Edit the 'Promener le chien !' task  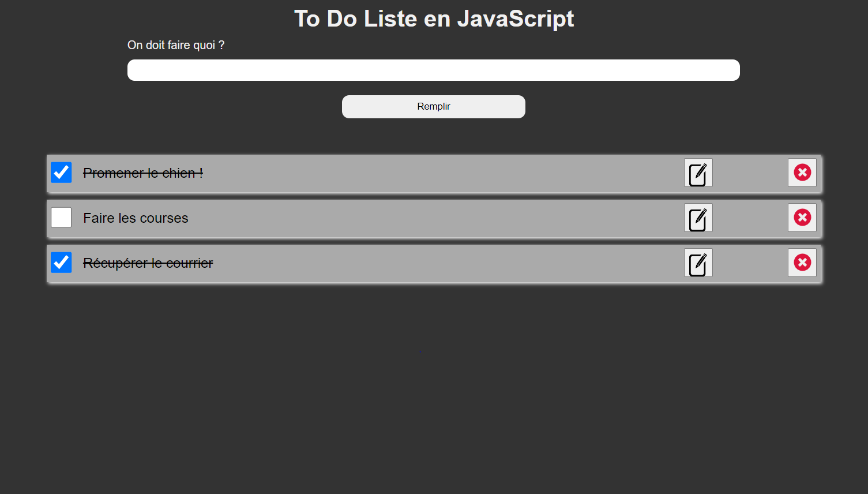(698, 173)
